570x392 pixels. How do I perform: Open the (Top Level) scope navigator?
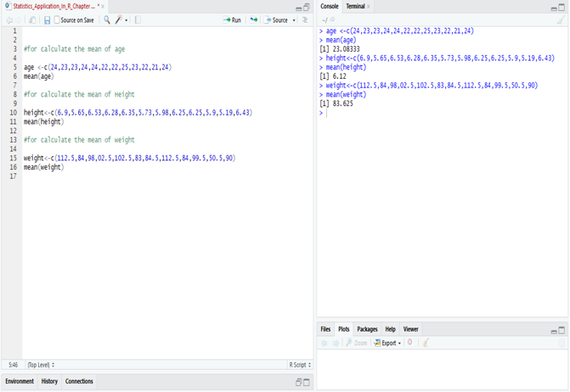click(x=41, y=365)
